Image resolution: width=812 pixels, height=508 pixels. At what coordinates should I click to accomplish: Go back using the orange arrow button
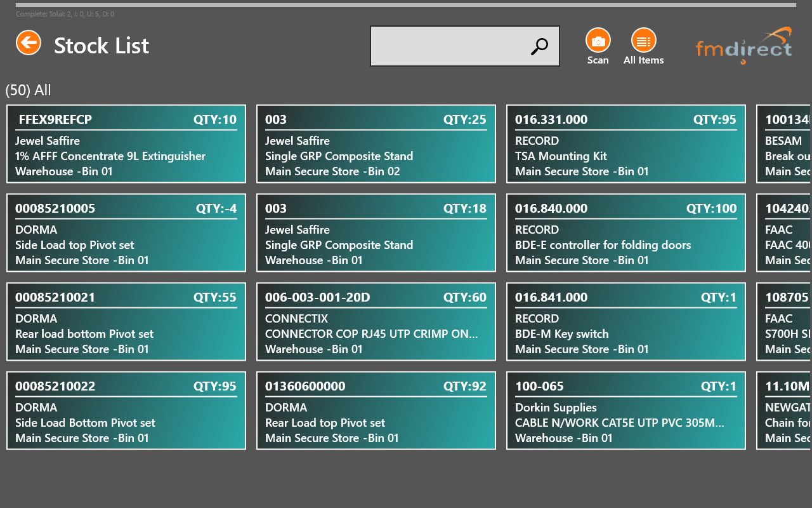(x=29, y=43)
